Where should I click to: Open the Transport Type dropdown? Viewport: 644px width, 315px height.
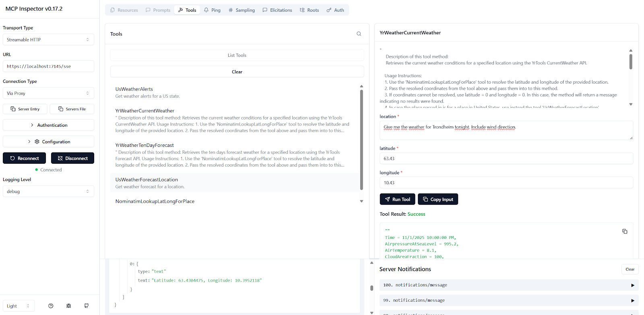[48, 39]
